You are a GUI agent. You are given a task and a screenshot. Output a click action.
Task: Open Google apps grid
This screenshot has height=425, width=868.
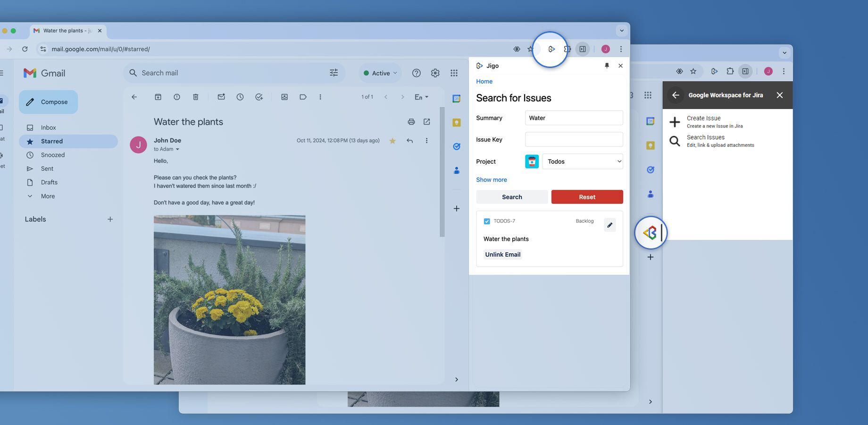tap(454, 73)
